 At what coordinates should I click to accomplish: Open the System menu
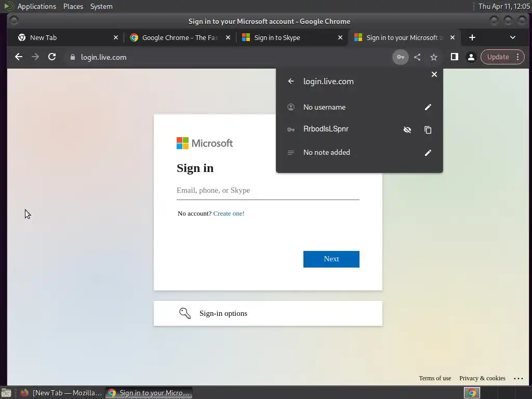[101, 6]
